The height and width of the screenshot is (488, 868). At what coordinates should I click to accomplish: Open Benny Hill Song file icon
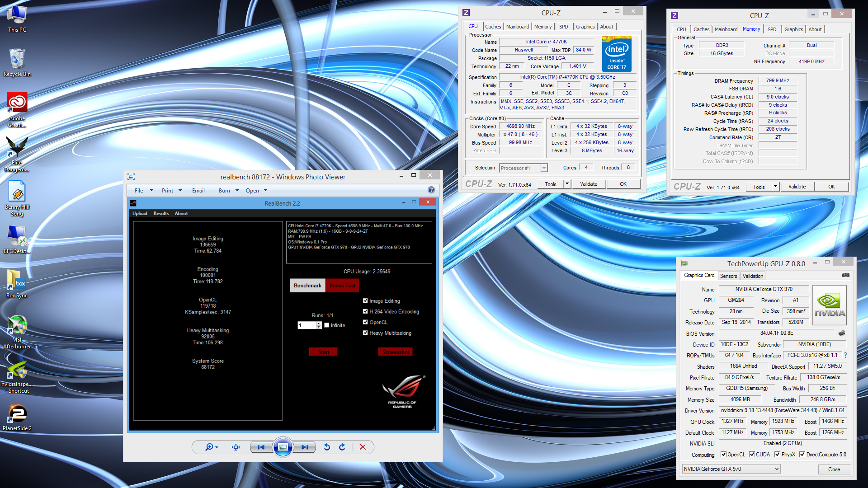(17, 198)
